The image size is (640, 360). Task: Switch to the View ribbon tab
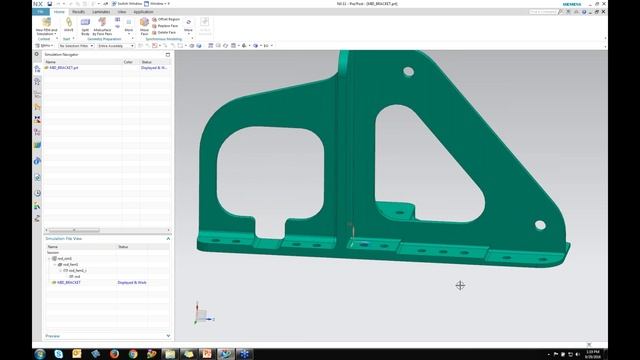tap(122, 12)
